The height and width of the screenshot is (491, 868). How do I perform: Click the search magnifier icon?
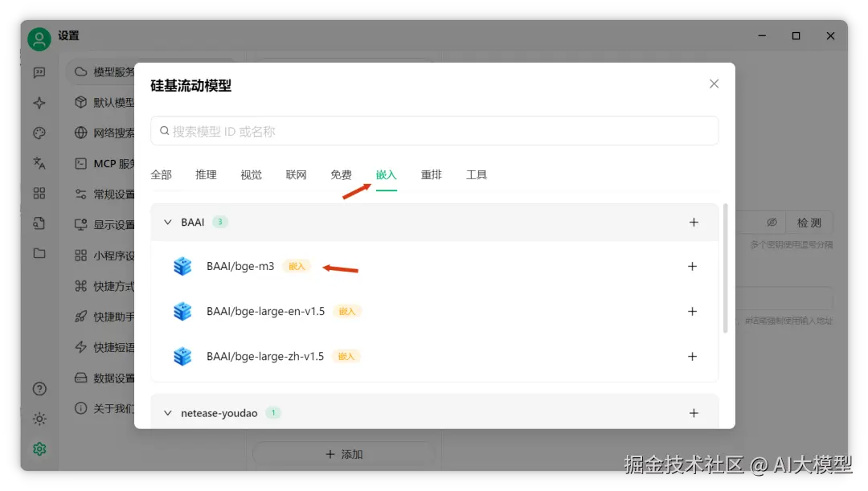[165, 131]
